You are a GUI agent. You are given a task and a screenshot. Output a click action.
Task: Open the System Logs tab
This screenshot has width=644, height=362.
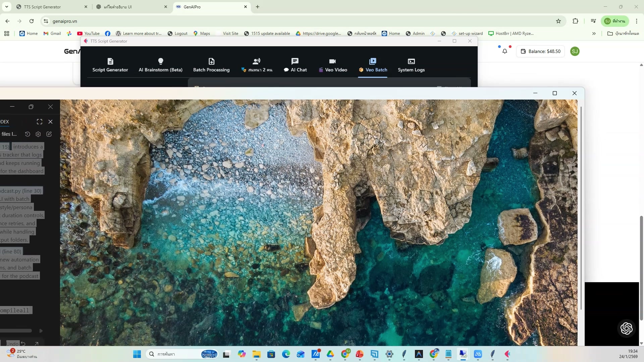click(x=411, y=65)
